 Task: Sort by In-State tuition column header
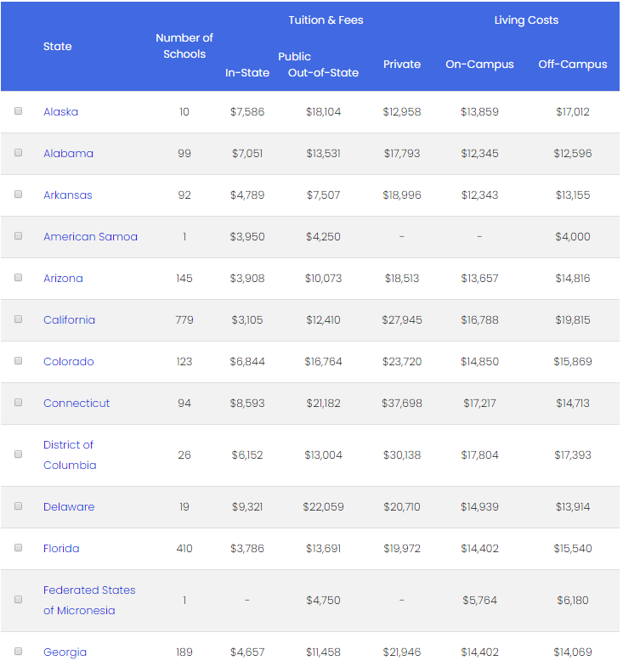pyautogui.click(x=247, y=73)
